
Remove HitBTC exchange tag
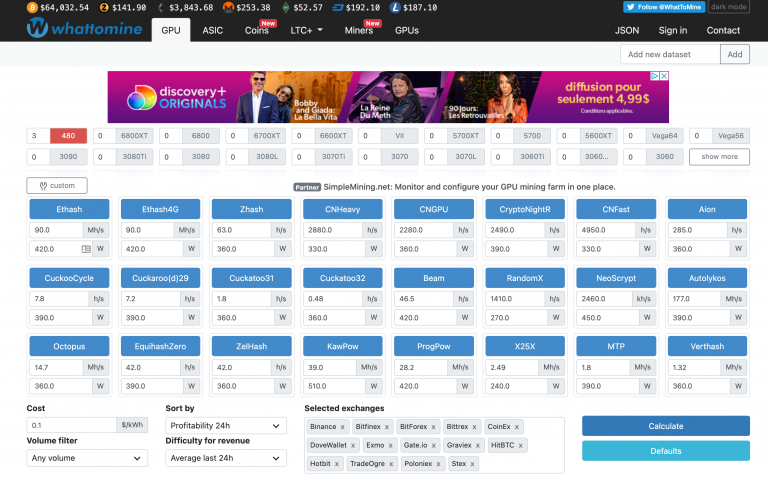(520, 446)
